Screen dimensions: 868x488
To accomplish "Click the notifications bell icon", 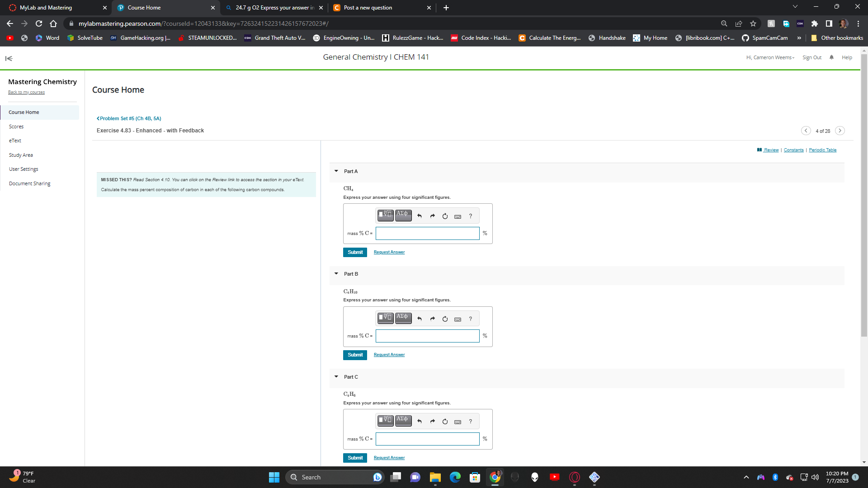I will (831, 57).
